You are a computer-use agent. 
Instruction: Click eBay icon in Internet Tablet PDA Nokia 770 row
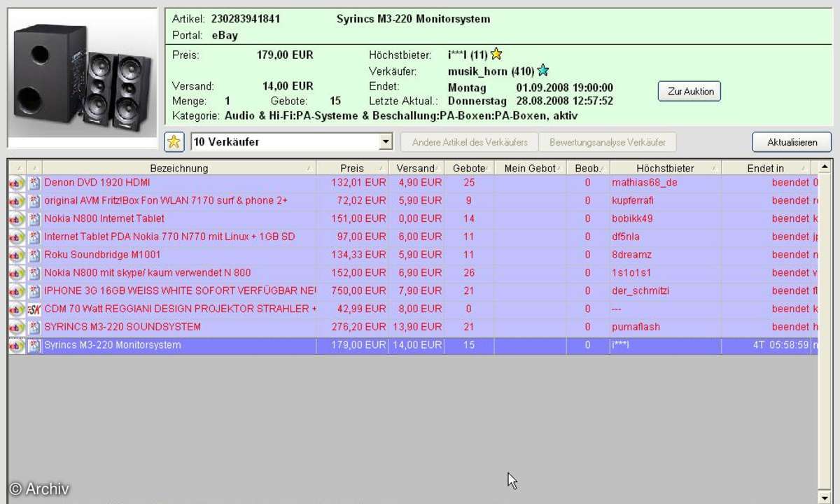coord(17,237)
